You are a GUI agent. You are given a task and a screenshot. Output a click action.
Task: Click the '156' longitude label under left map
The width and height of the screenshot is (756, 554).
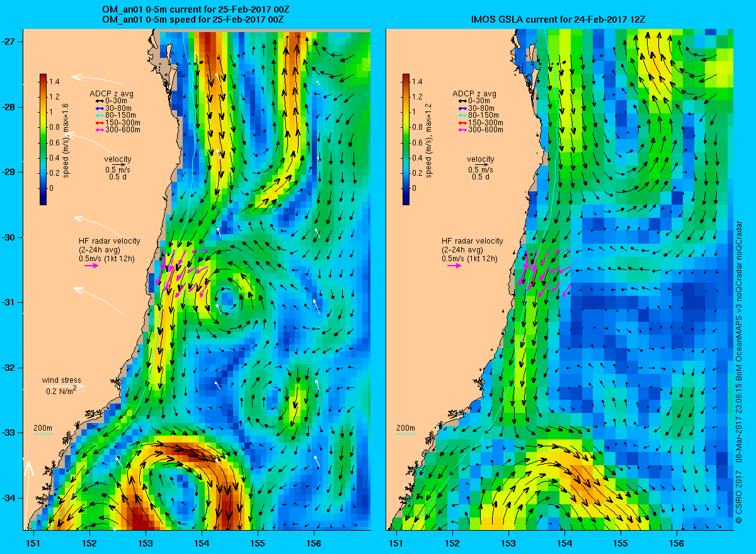click(x=314, y=543)
